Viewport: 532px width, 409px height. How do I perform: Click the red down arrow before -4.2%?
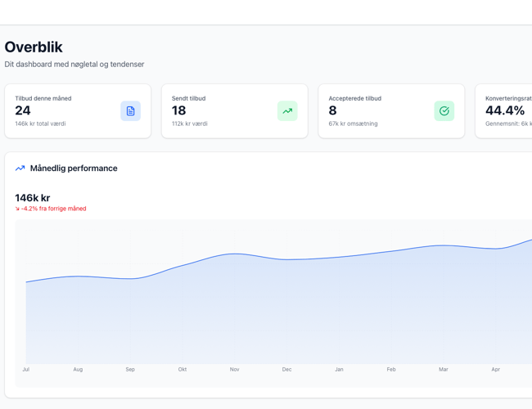point(17,209)
